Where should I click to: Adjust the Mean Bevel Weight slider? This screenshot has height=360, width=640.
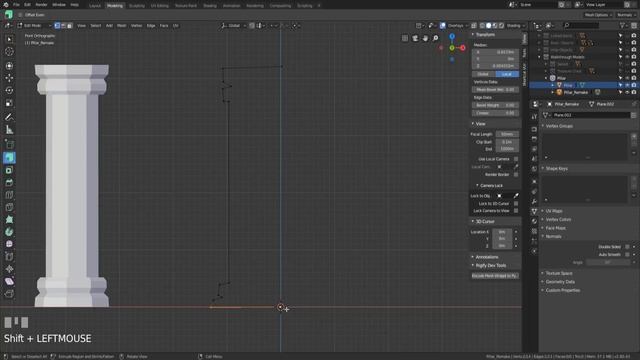(495, 89)
